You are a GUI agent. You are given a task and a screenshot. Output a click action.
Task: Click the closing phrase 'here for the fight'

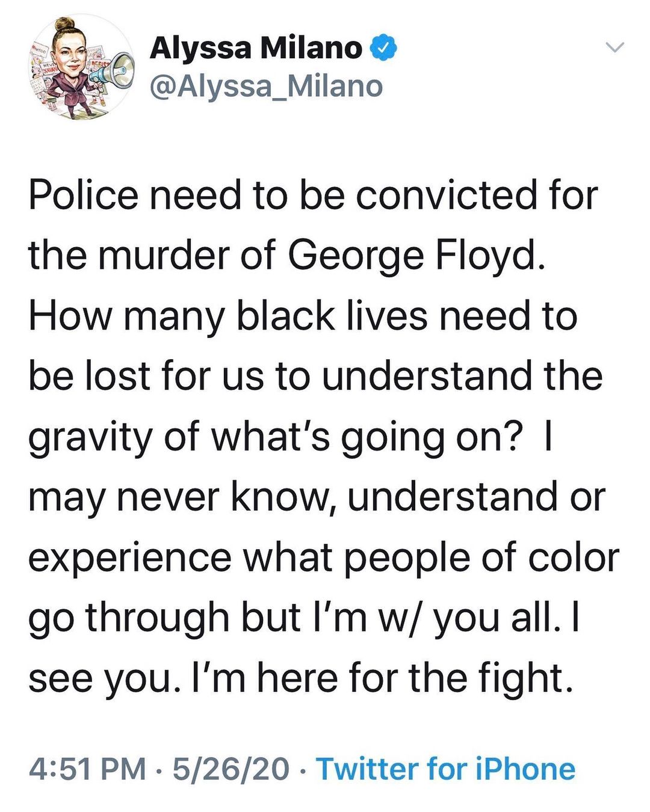click(x=412, y=678)
